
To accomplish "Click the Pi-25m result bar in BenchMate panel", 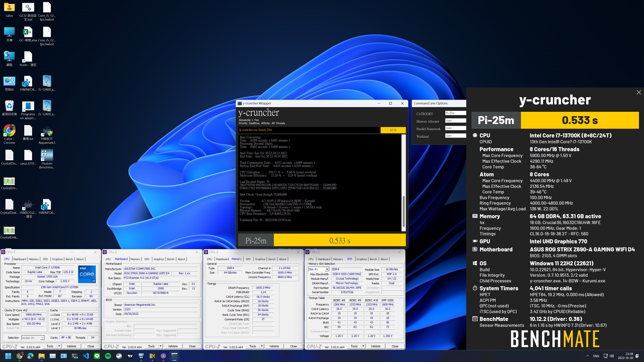I will click(x=555, y=120).
